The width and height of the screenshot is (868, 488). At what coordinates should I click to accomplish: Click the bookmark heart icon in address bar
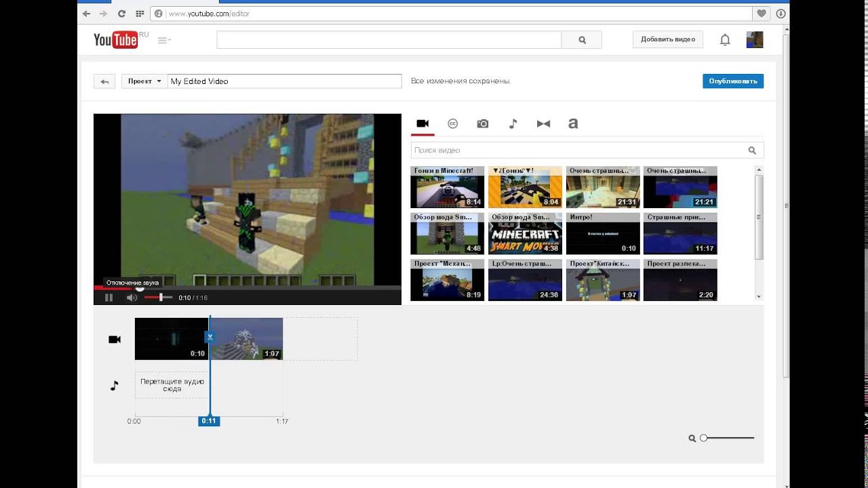tap(762, 14)
